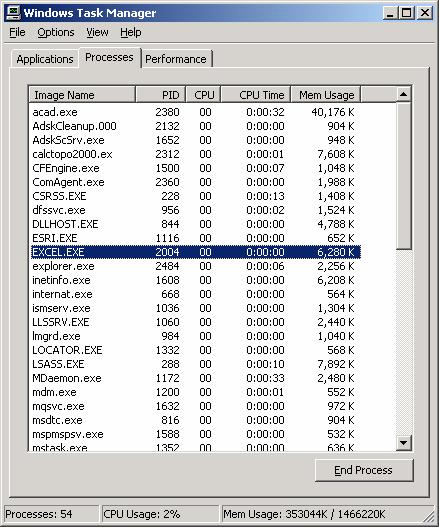
Task: Select the explorer.exe process
Action: [x=196, y=266]
